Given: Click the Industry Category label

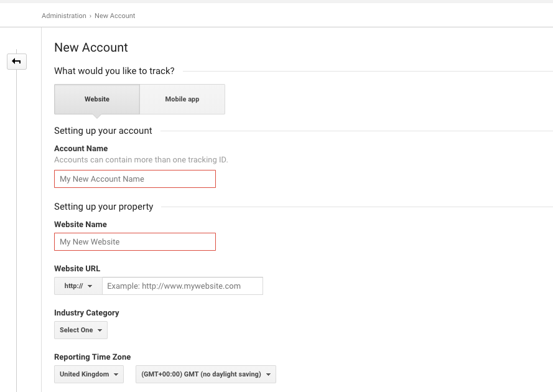Looking at the screenshot, I should 86,313.
